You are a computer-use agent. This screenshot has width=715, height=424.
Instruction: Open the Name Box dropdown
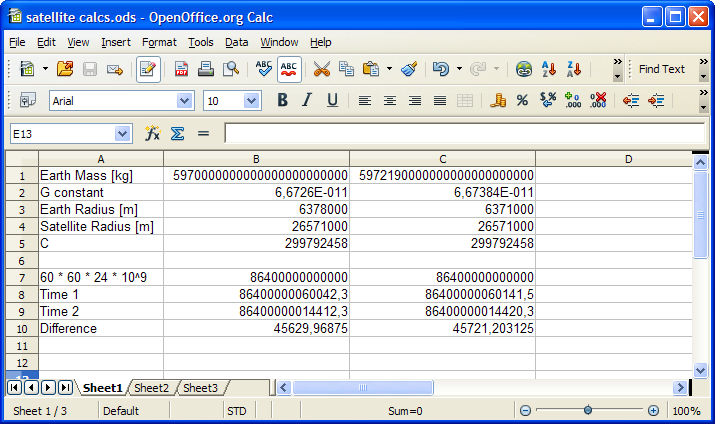tap(123, 133)
